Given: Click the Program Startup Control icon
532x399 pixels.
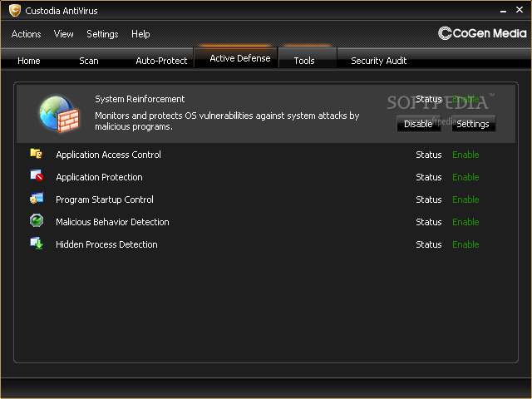Looking at the screenshot, I should pos(37,199).
